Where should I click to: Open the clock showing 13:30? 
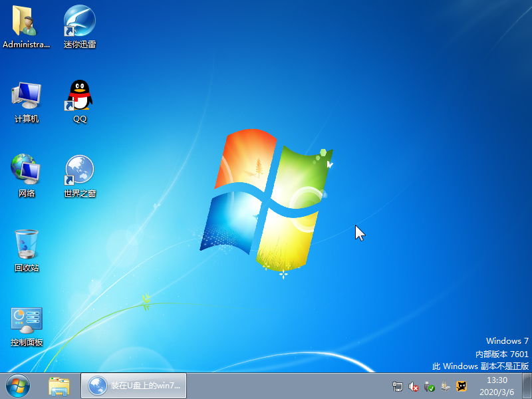coord(497,380)
